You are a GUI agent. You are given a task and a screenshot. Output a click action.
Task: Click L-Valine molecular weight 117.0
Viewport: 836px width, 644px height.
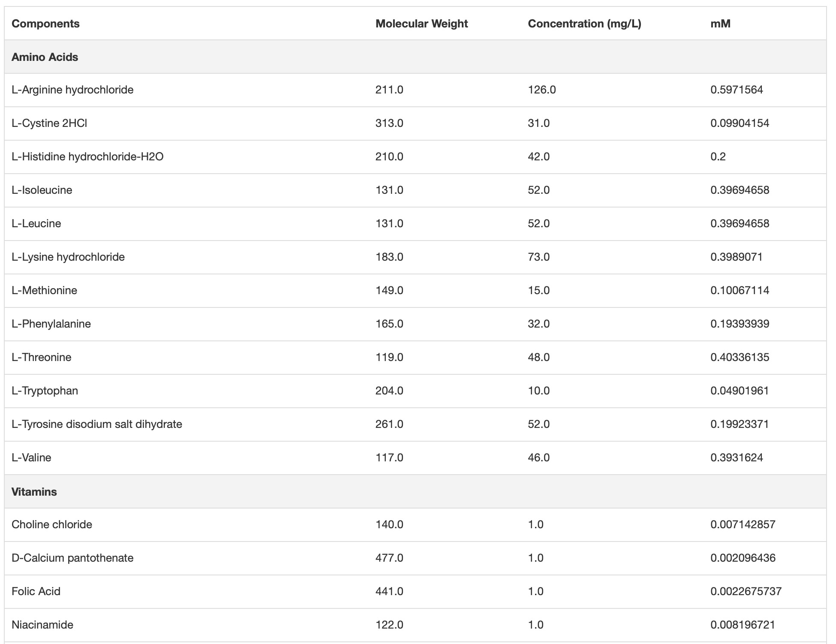click(389, 457)
